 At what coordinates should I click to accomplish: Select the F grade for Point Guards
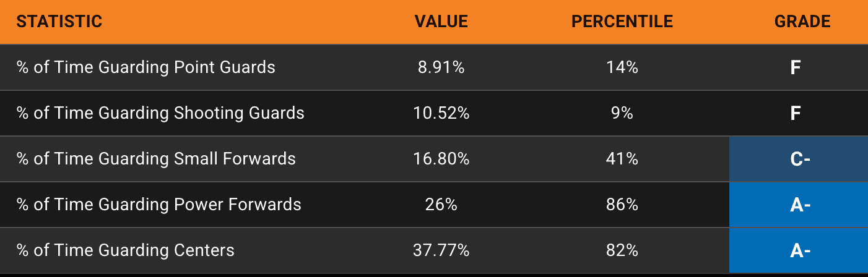click(796, 67)
